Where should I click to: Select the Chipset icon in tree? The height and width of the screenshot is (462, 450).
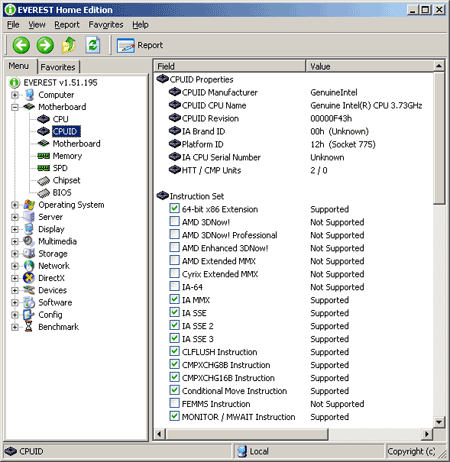(x=44, y=181)
